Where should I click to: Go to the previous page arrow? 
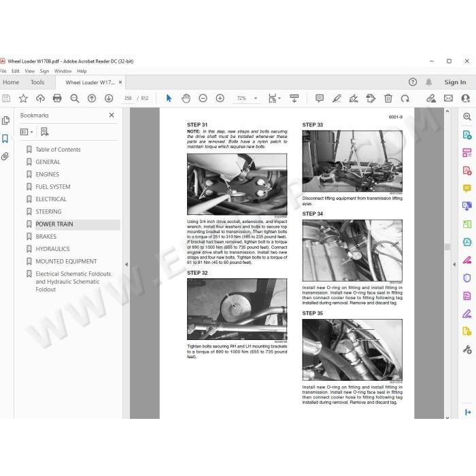[92, 99]
